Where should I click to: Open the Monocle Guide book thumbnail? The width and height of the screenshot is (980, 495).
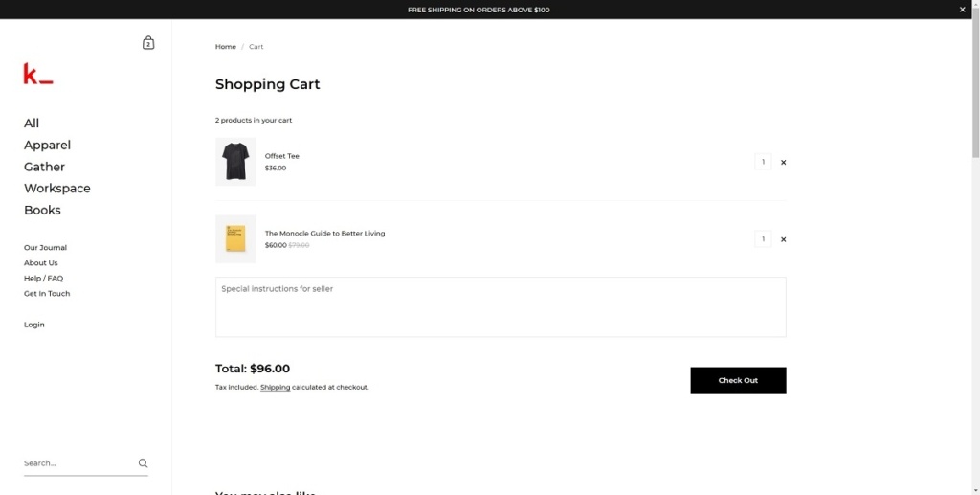pos(235,238)
